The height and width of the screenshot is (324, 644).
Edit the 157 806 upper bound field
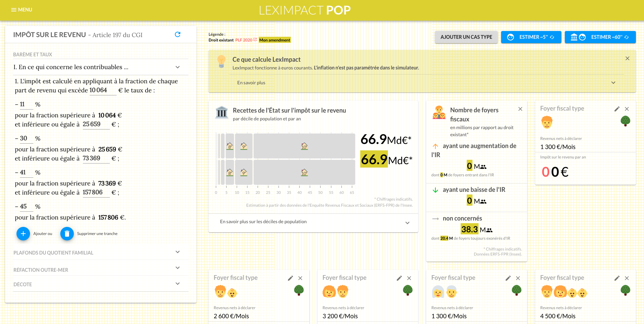pos(96,193)
